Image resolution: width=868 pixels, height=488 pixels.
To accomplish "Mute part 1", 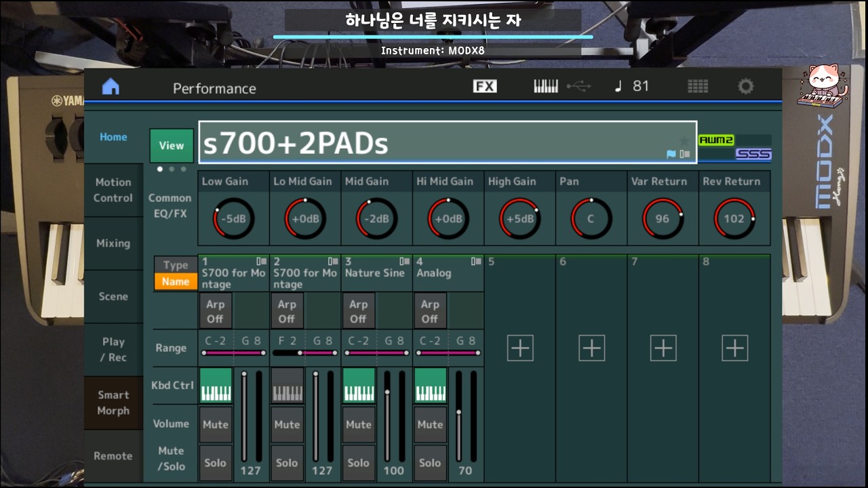I will [216, 424].
